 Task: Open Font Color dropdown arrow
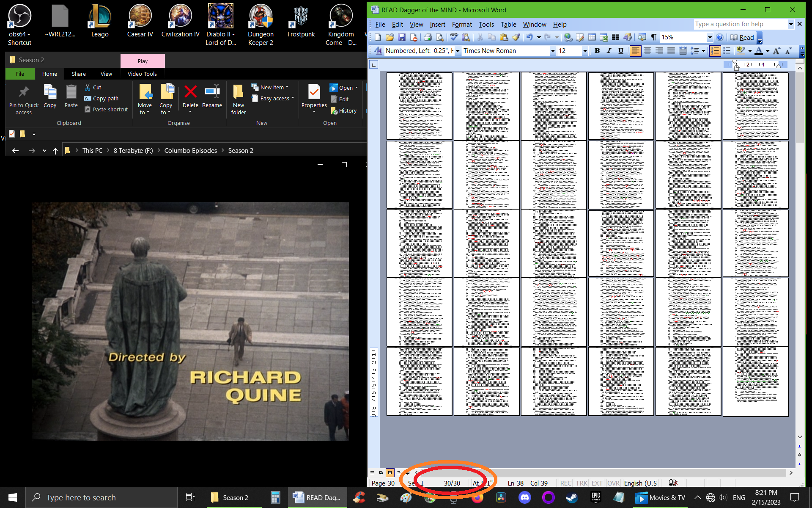coord(768,51)
